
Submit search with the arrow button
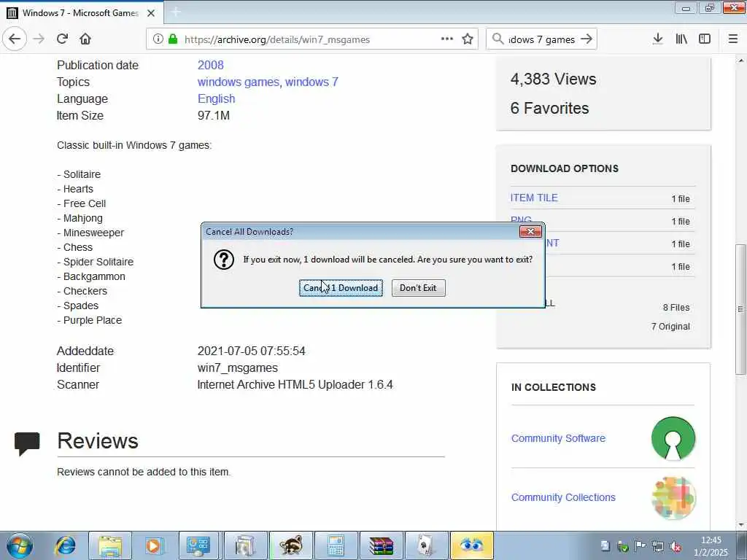587,39
